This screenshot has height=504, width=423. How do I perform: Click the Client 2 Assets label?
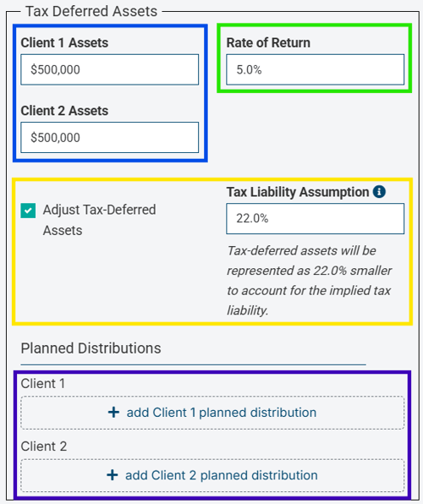(x=64, y=111)
